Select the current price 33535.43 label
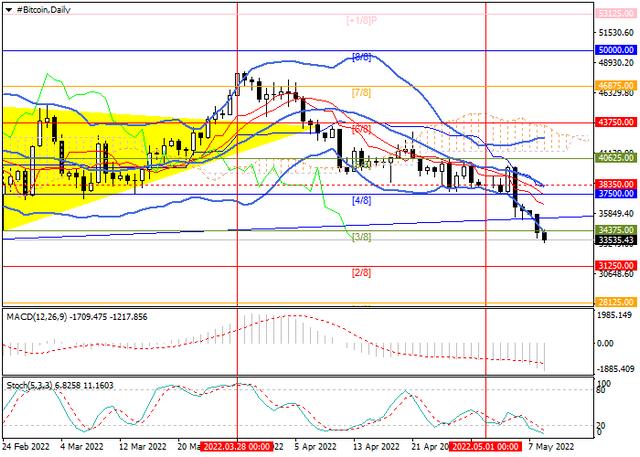 [x=616, y=240]
